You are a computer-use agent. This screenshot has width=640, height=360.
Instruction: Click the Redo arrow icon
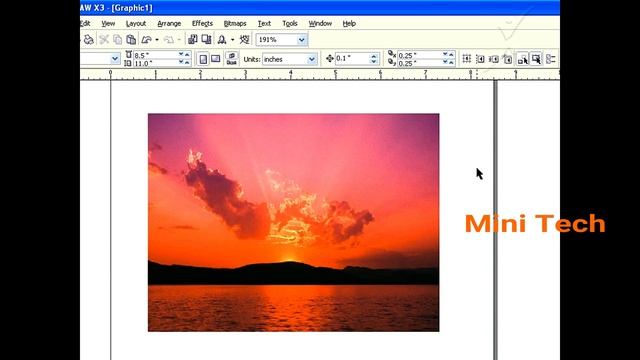169,40
